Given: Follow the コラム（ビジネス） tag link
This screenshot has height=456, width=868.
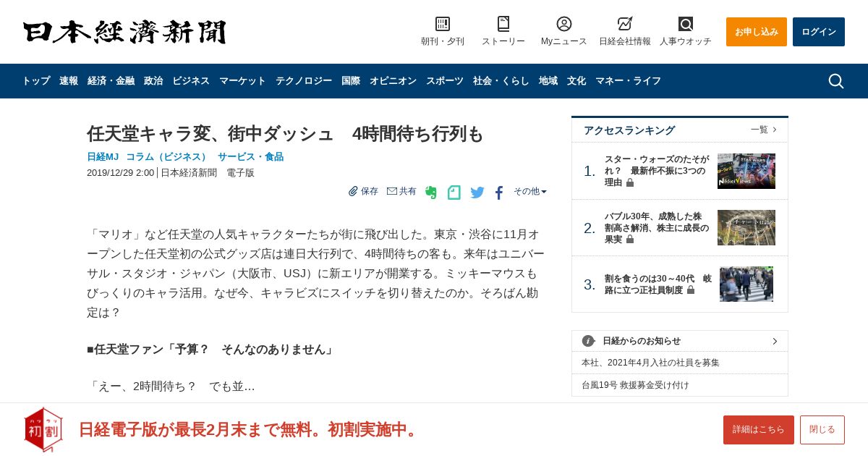Looking at the screenshot, I should pyautogui.click(x=168, y=156).
